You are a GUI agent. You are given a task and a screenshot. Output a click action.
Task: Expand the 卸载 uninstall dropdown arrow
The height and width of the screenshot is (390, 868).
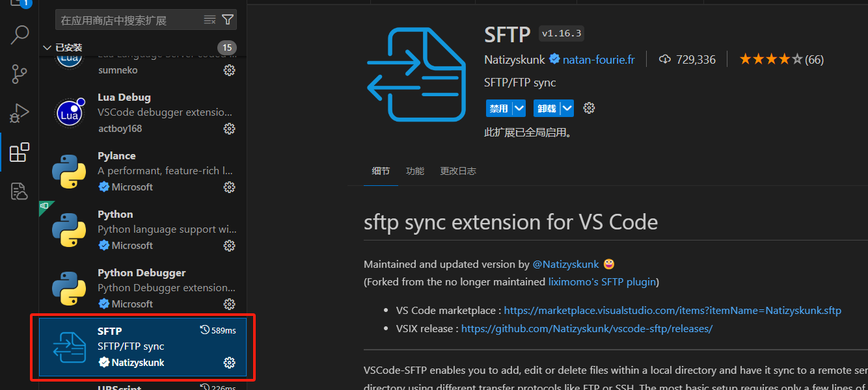coord(567,108)
